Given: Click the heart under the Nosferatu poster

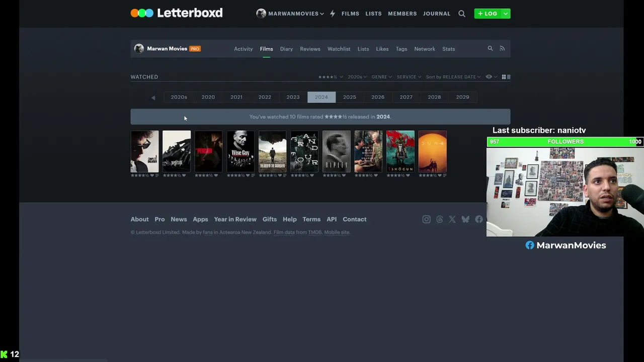Looking at the screenshot, I should click(184, 175).
